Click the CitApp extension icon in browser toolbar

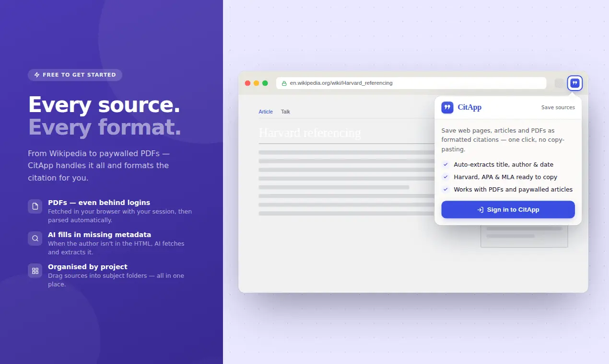tap(574, 83)
